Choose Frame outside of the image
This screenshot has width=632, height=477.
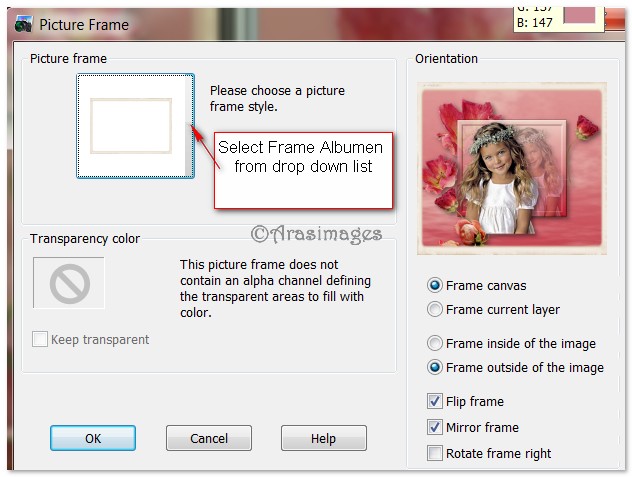[435, 367]
